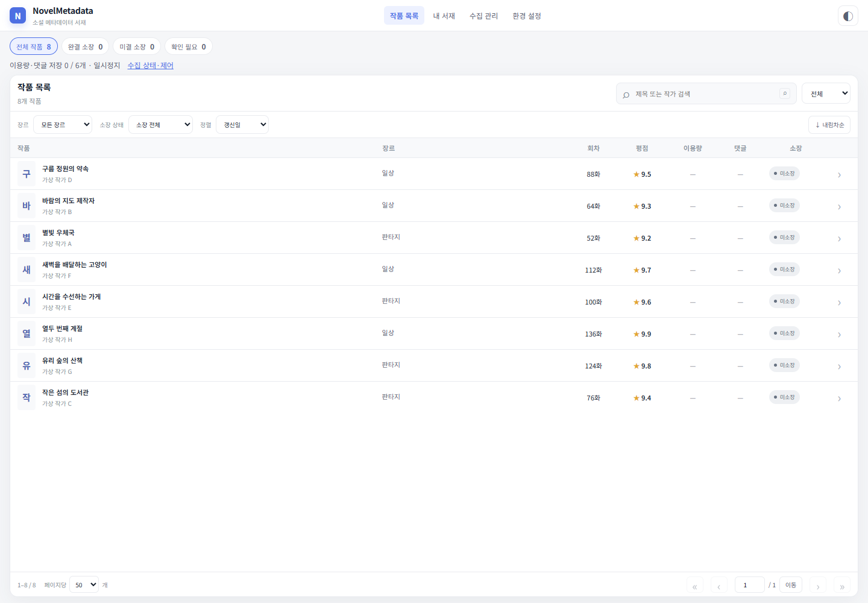Go to next page arrow
868x603 pixels.
(818, 586)
